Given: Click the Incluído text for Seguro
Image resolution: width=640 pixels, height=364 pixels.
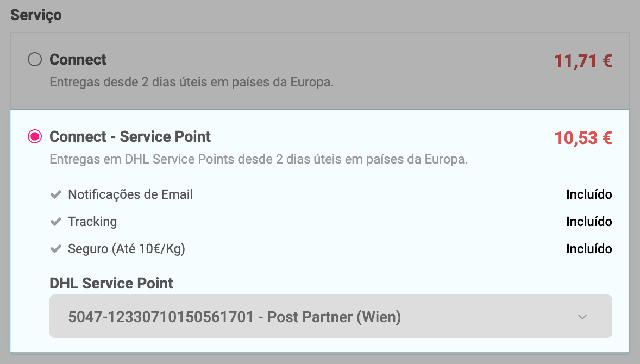Looking at the screenshot, I should click(x=589, y=249).
